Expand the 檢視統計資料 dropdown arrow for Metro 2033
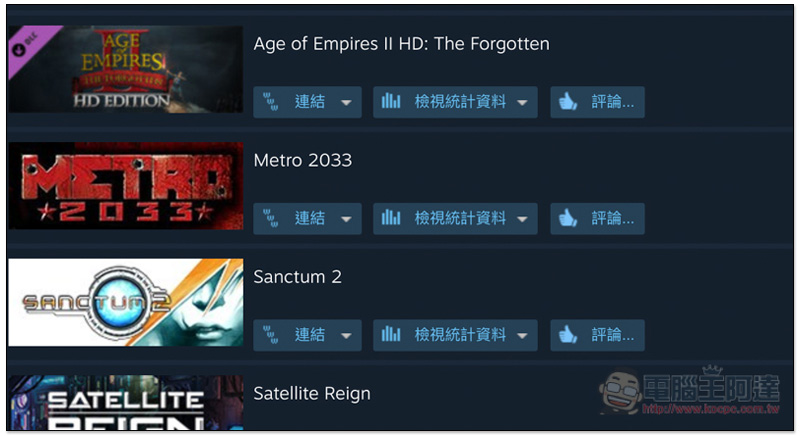This screenshot has width=800, height=436. (522, 219)
